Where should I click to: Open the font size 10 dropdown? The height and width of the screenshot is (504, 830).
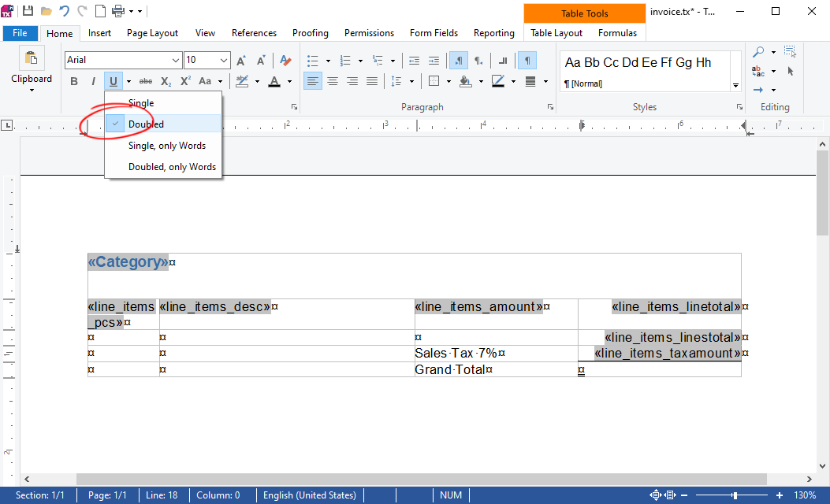coord(224,61)
